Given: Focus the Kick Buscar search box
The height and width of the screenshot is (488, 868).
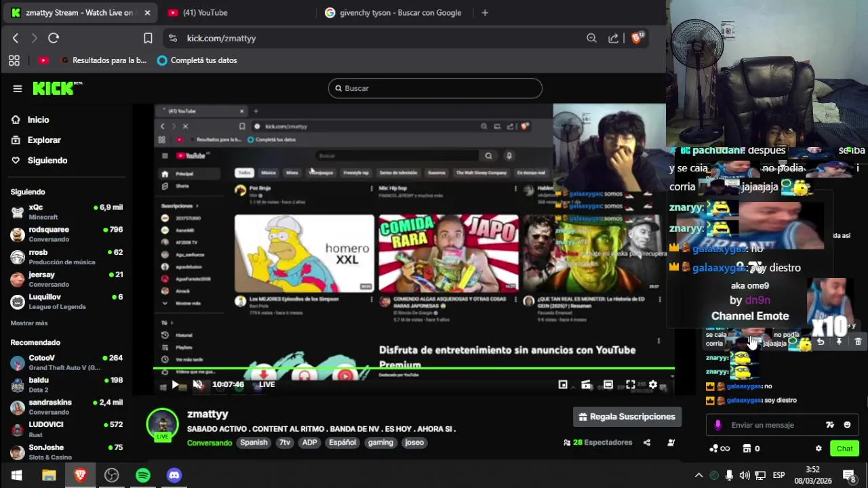Looking at the screenshot, I should coord(435,88).
